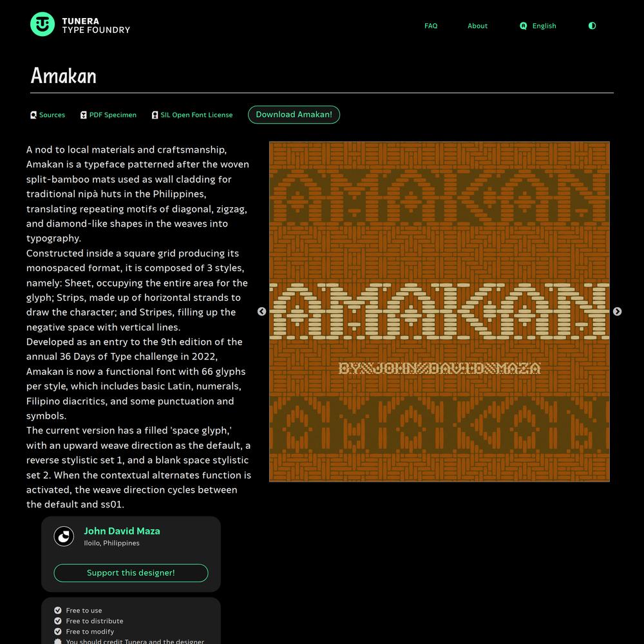The height and width of the screenshot is (644, 644).
Task: Click the PDF Specimen document icon
Action: tap(84, 115)
